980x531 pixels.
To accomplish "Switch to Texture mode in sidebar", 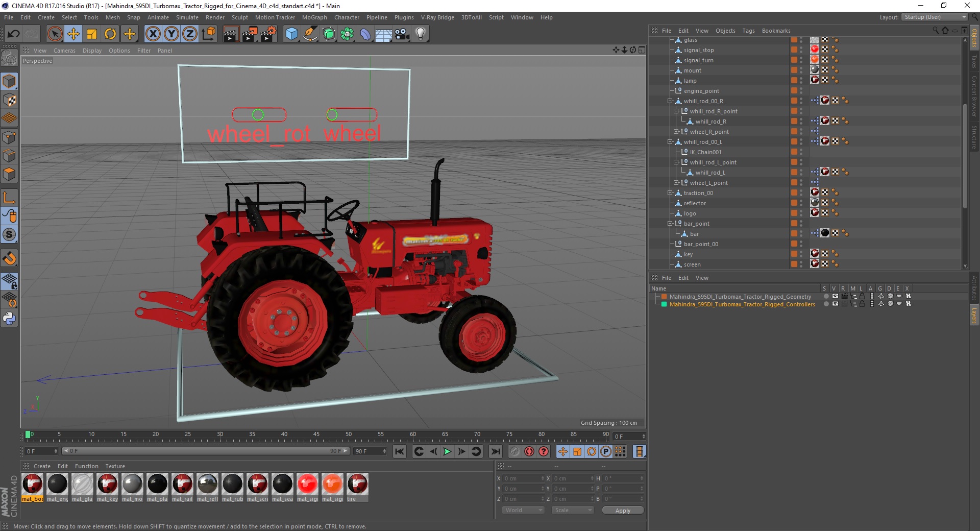I will (x=9, y=100).
